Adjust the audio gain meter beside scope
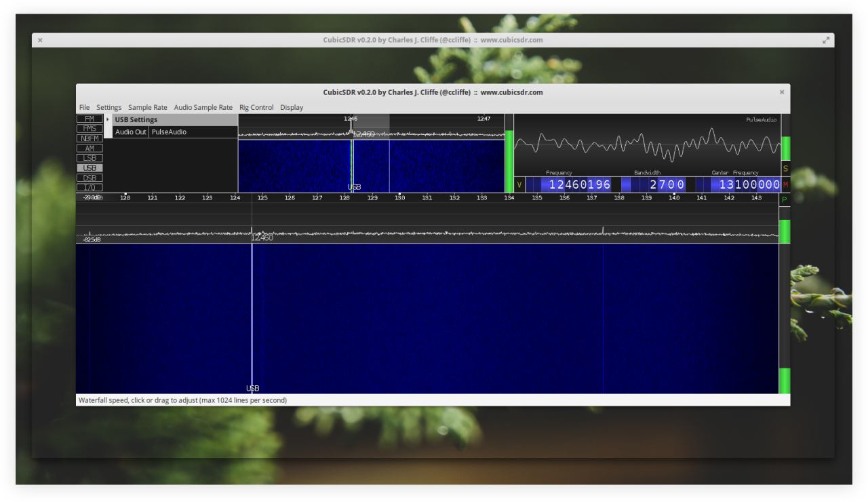Viewport: 868px width, 502px height. tap(785, 138)
